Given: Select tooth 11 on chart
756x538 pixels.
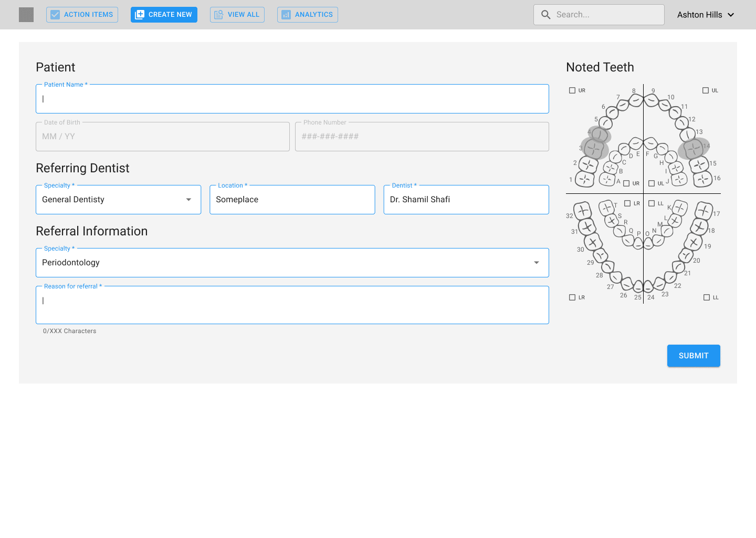Looking at the screenshot, I should (675, 112).
